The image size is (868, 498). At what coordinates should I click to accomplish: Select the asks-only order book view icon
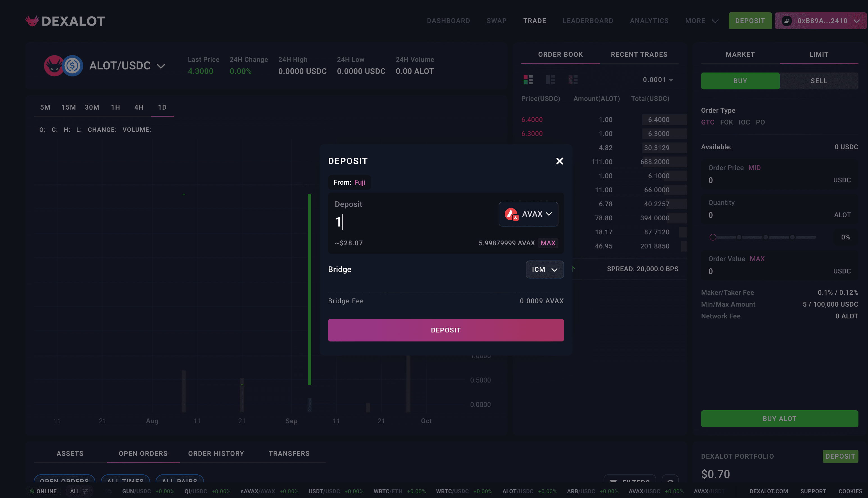(573, 80)
